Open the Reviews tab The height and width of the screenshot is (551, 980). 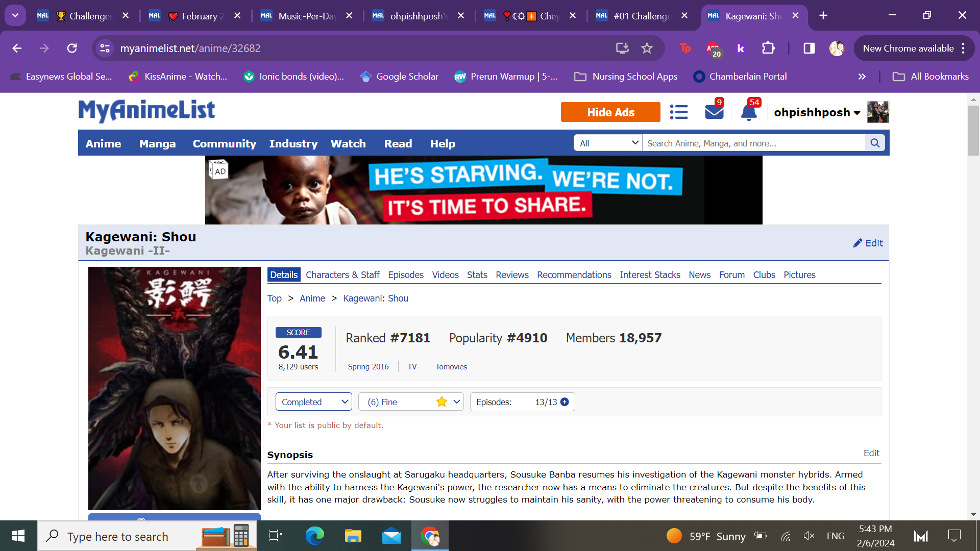[x=512, y=274]
